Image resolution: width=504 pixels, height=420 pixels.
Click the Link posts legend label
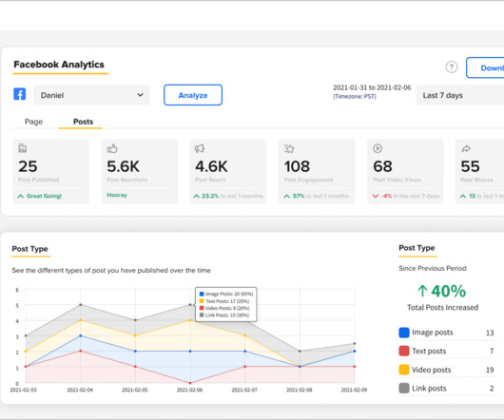coord(429,389)
